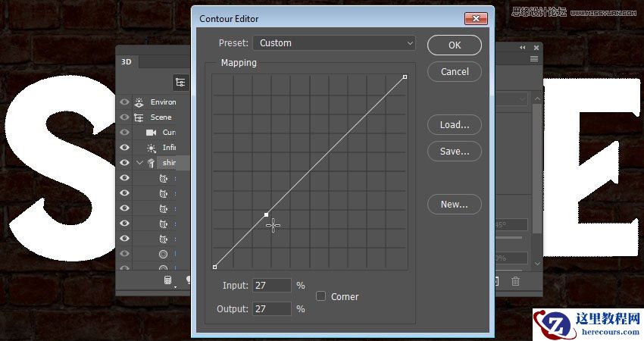Select the Infi light row label
Image resolution: width=644 pixels, height=341 pixels.
pyautogui.click(x=169, y=148)
